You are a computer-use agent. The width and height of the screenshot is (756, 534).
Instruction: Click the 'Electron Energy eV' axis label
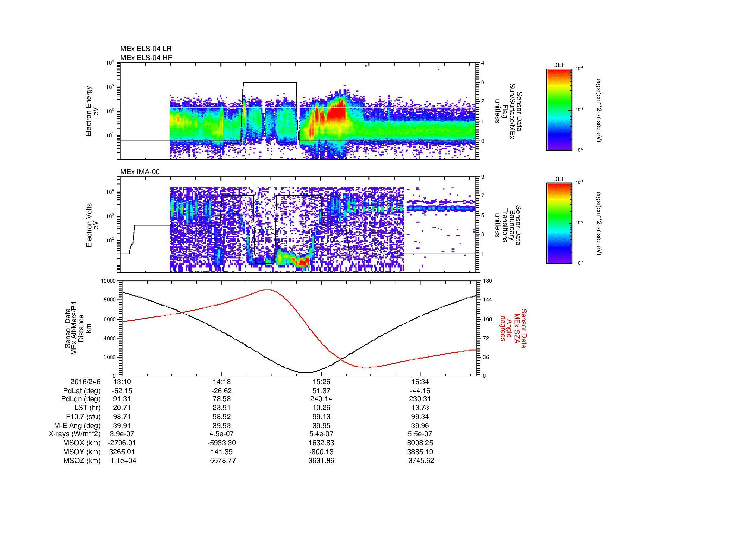[92, 111]
